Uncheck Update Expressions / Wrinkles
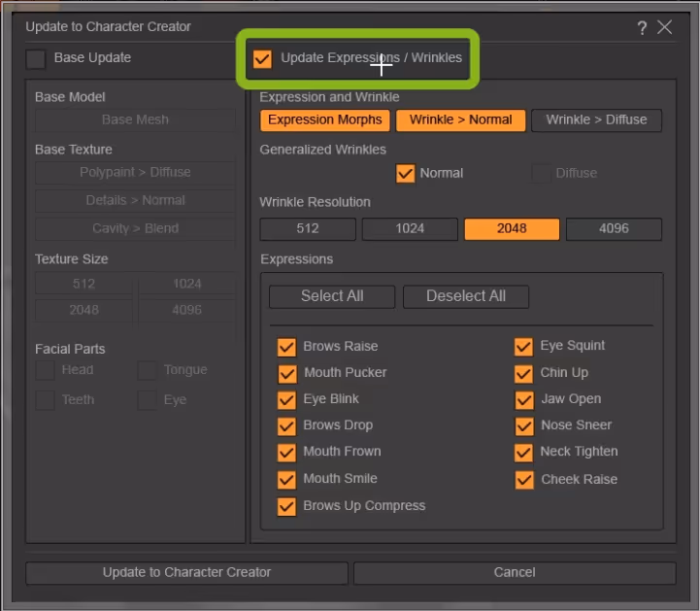The height and width of the screenshot is (611, 700). pos(262,58)
